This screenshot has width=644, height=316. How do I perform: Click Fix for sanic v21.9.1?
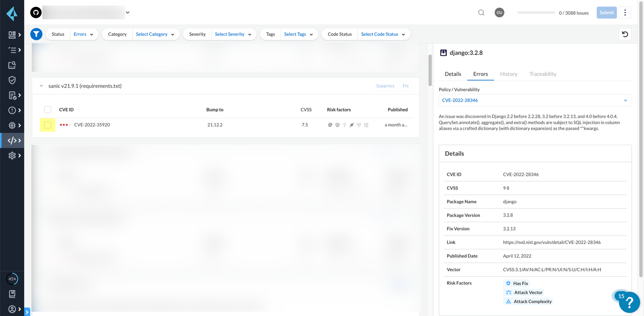[406, 86]
